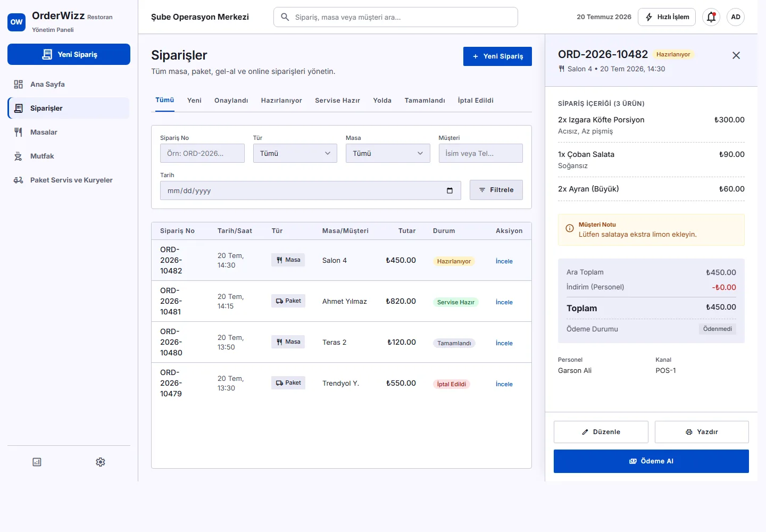Image resolution: width=766 pixels, height=532 pixels.
Task: Click the Yazdır print button
Action: tap(702, 432)
